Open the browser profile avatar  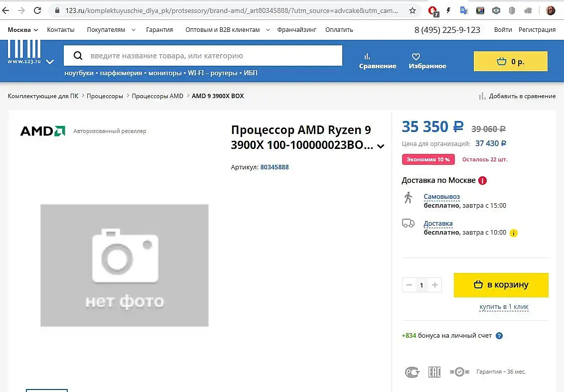click(x=551, y=10)
